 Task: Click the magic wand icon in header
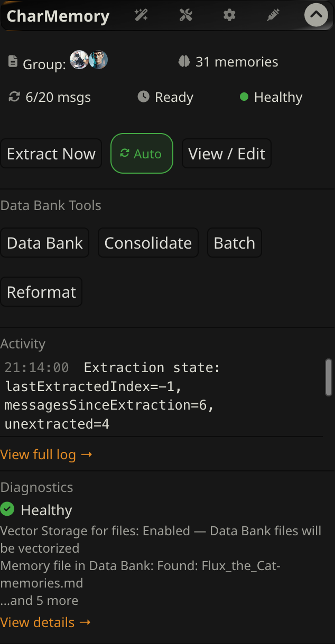click(141, 15)
